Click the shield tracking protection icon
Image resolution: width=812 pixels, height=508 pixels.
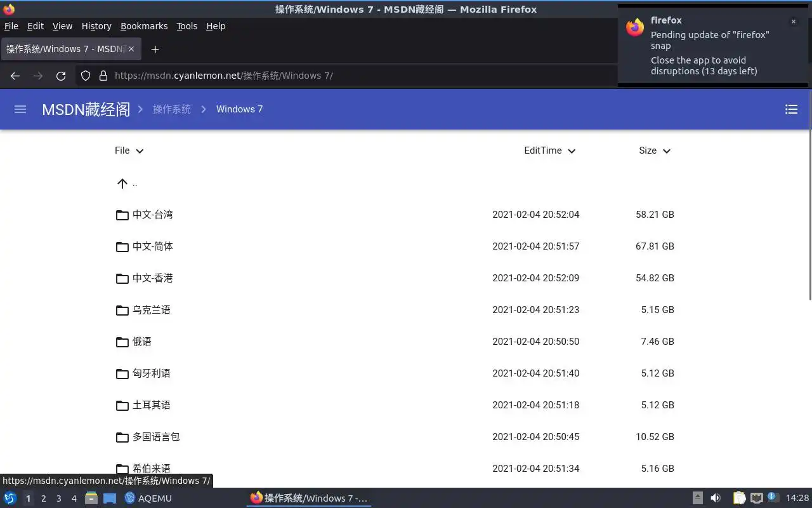(x=86, y=76)
